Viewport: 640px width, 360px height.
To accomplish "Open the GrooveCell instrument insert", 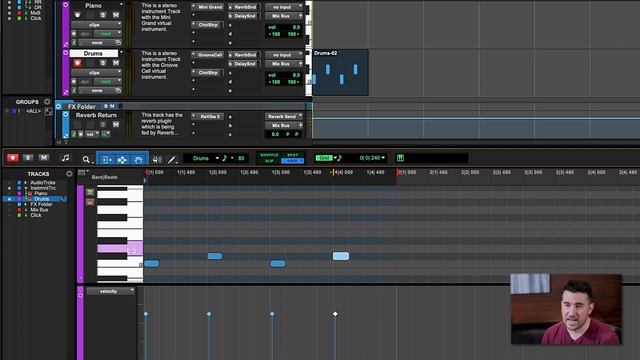I will click(x=208, y=55).
